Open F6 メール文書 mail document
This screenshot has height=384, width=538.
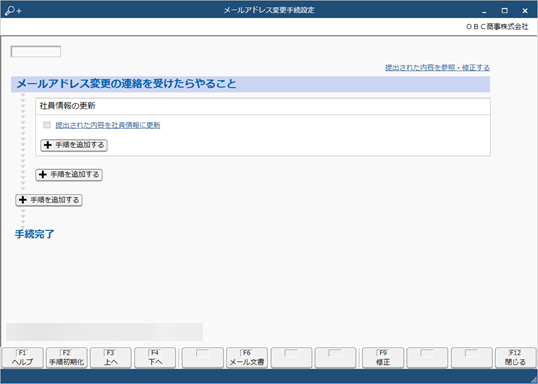coord(247,358)
